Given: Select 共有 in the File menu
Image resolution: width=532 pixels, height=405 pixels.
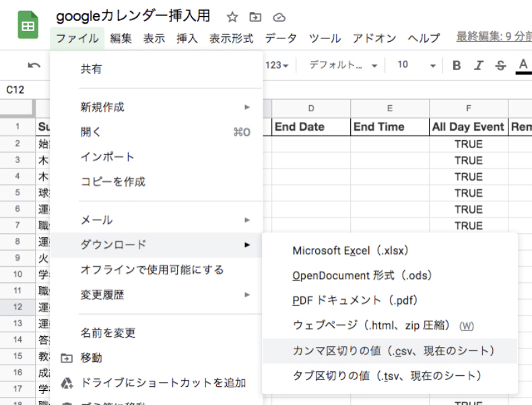Looking at the screenshot, I should (x=156, y=69).
